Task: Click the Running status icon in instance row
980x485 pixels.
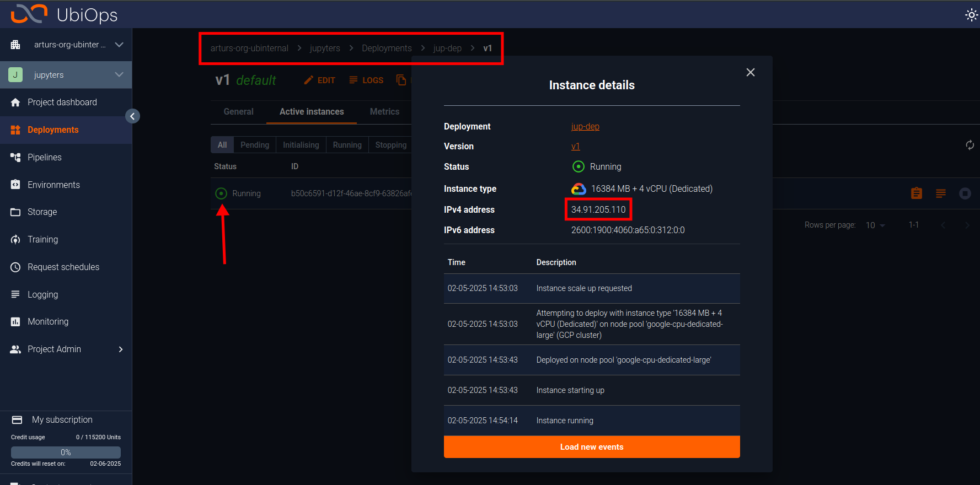Action: click(221, 193)
